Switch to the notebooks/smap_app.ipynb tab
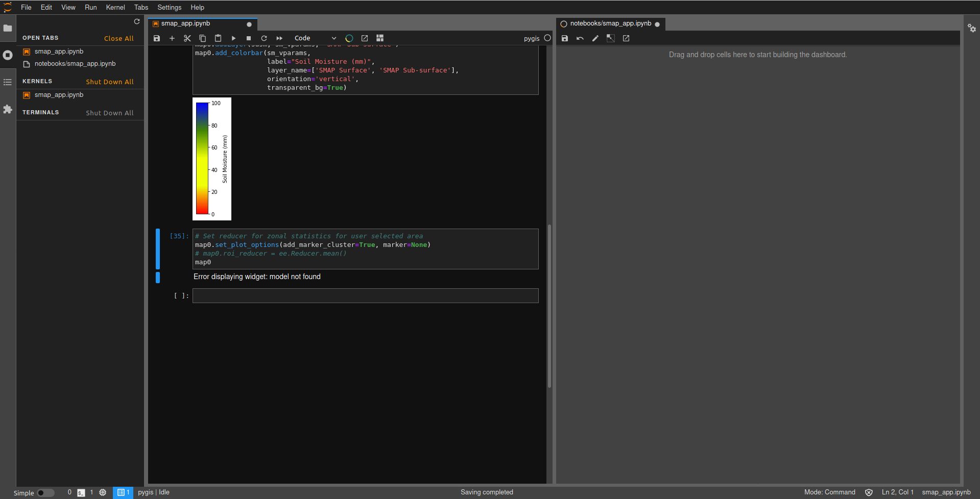The image size is (980, 499). pos(611,23)
